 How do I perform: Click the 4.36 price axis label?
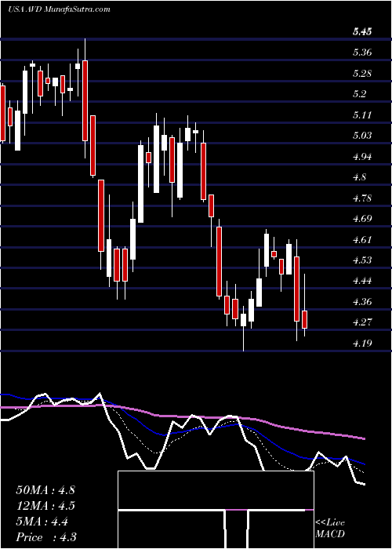pos(362,301)
